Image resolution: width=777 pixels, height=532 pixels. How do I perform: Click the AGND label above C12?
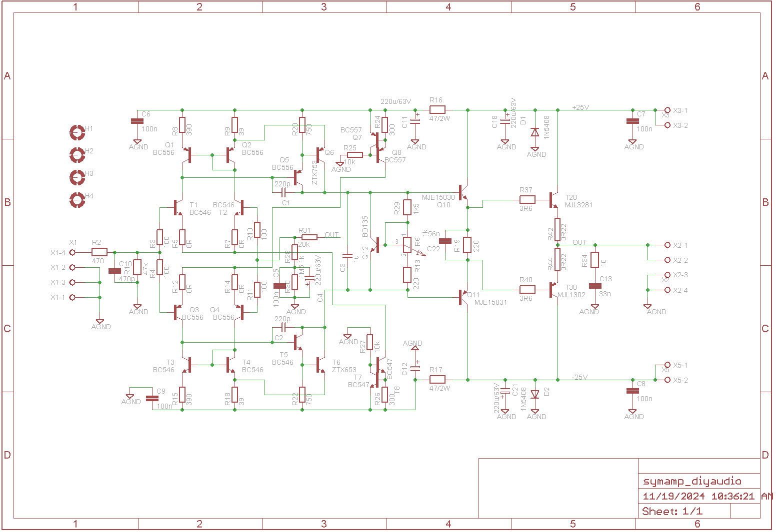click(412, 344)
